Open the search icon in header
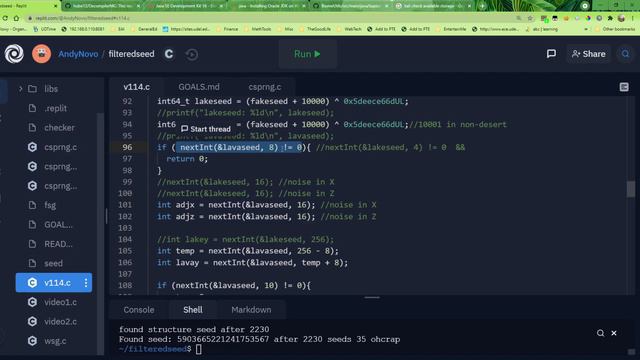The width and height of the screenshot is (640, 360). pyautogui.click(x=625, y=54)
